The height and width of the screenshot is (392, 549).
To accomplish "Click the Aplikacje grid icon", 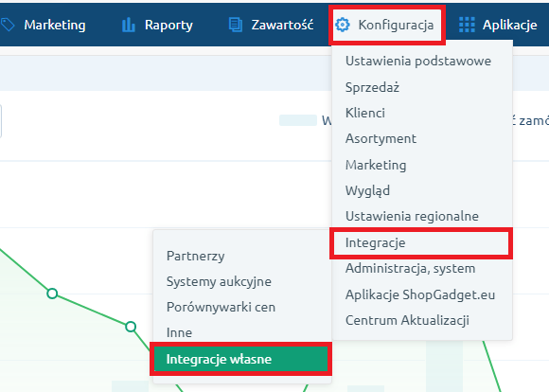I will (x=467, y=25).
